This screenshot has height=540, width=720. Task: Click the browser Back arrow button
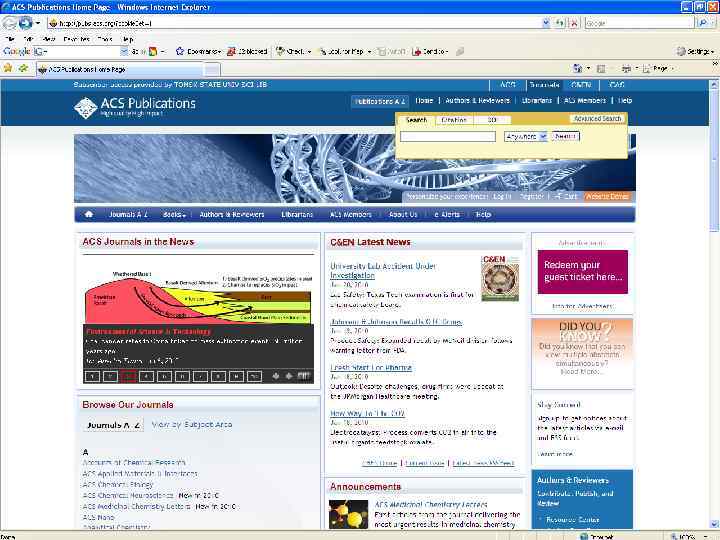click(10, 22)
